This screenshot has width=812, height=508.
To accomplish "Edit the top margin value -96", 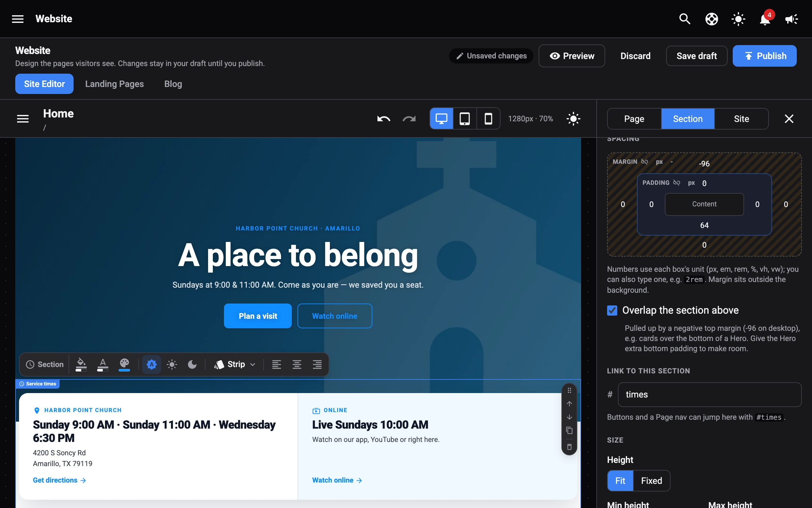I will [x=704, y=164].
